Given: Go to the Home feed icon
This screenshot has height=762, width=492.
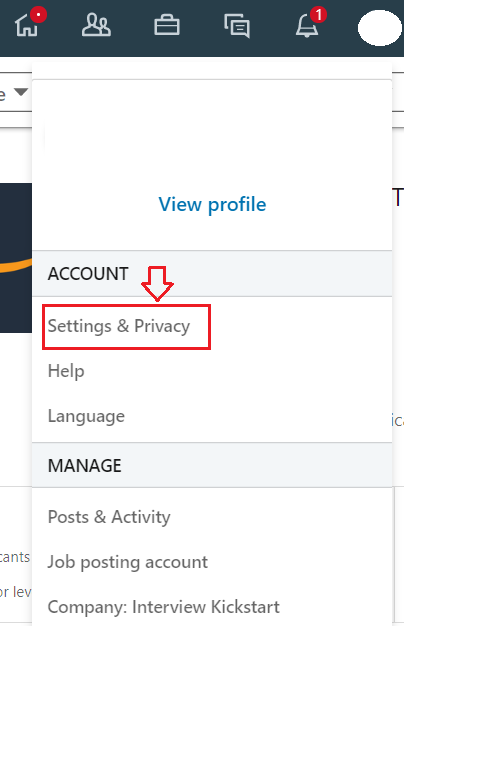Looking at the screenshot, I should tap(26, 25).
